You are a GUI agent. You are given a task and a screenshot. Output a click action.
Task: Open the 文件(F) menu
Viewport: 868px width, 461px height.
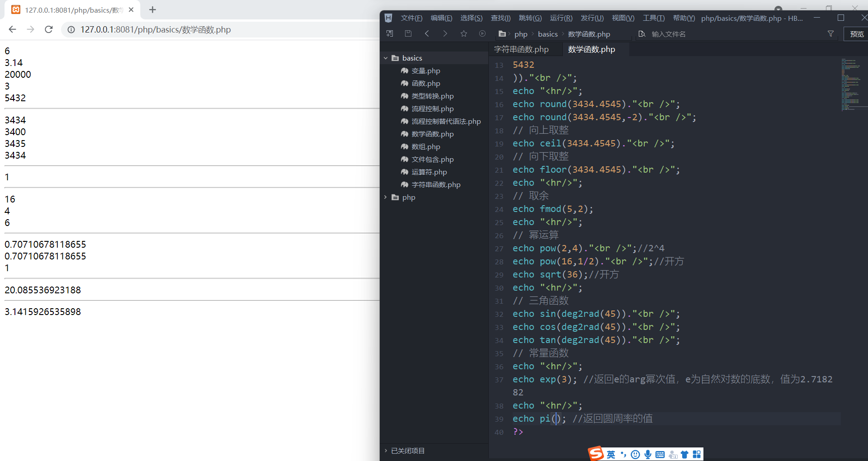[x=411, y=18]
